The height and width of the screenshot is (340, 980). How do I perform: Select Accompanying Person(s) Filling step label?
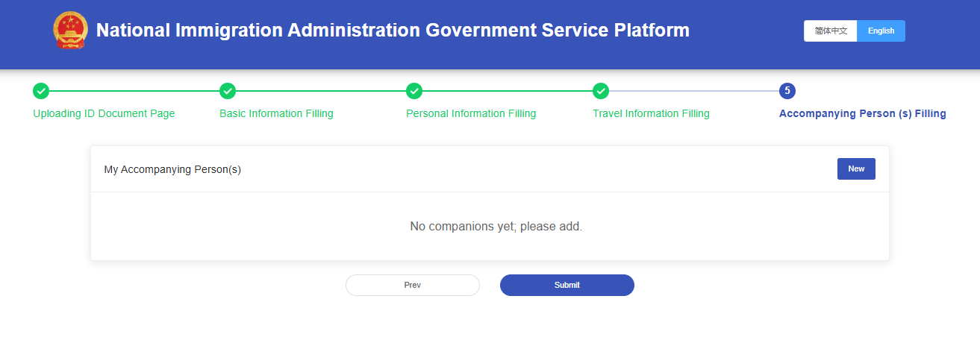click(862, 114)
